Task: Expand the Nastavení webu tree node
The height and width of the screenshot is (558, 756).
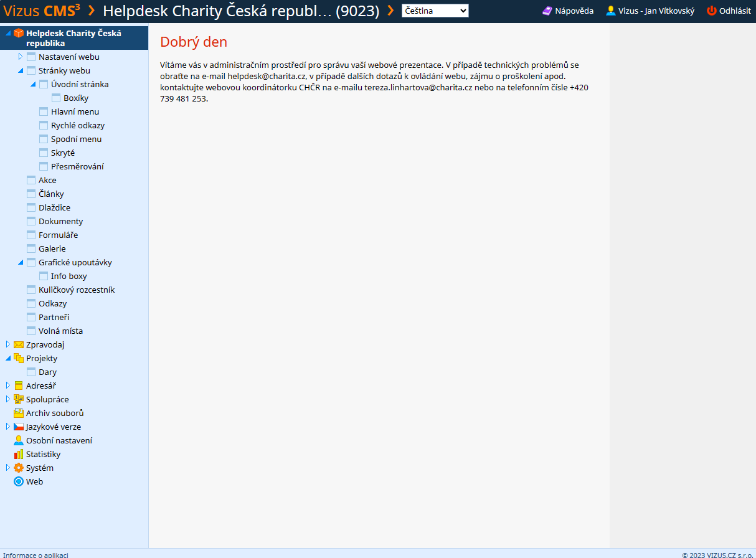Action: click(x=21, y=57)
